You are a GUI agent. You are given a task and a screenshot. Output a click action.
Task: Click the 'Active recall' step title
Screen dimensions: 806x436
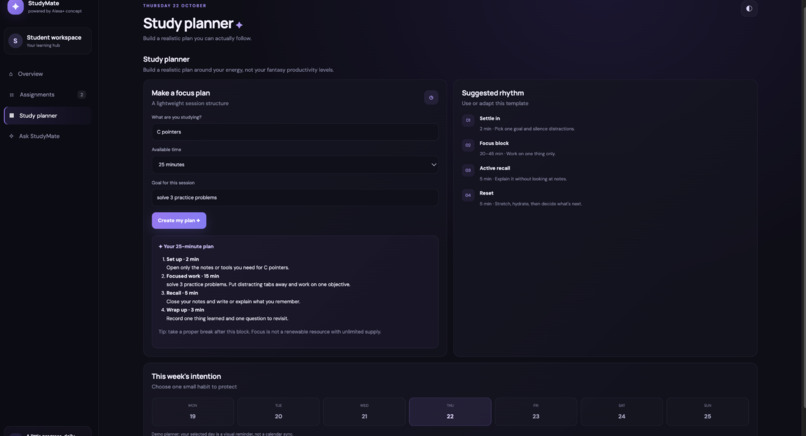495,168
